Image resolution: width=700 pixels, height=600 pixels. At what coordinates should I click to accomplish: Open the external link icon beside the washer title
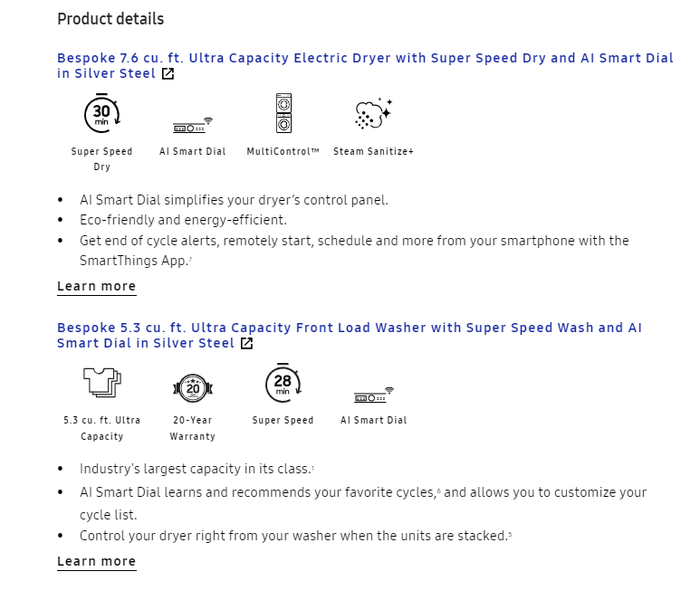pyautogui.click(x=247, y=344)
